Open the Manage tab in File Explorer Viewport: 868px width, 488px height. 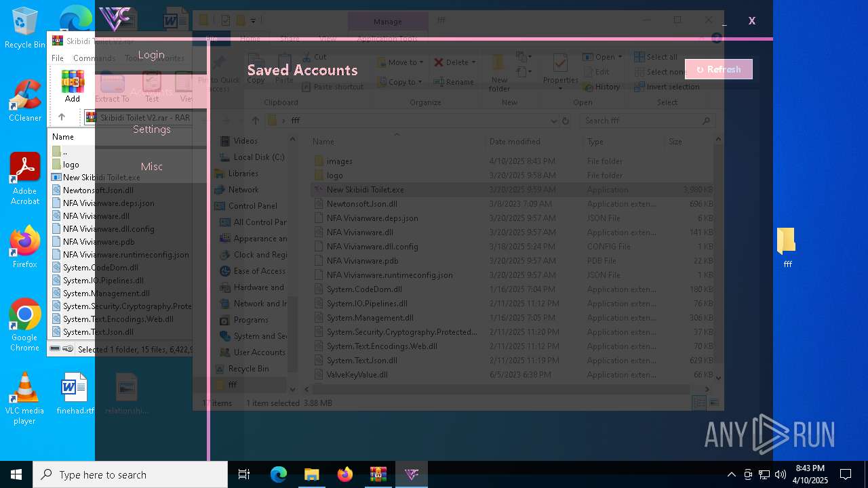pos(387,21)
